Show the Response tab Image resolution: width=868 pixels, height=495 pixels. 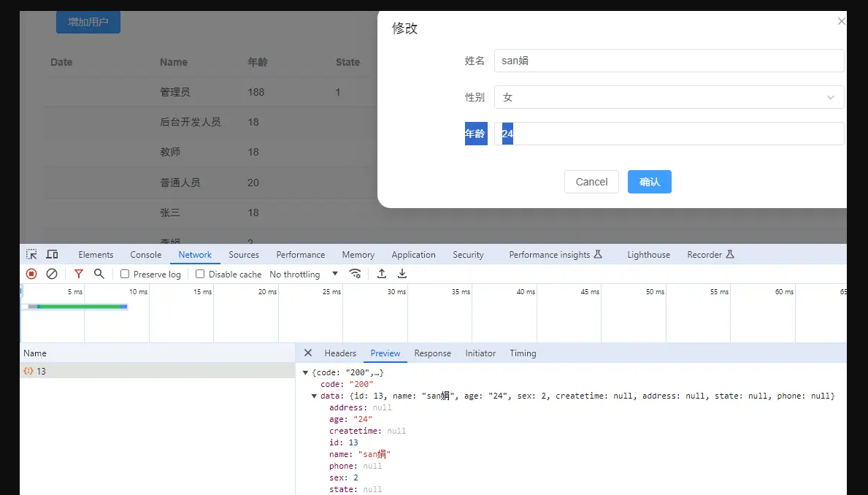click(432, 353)
